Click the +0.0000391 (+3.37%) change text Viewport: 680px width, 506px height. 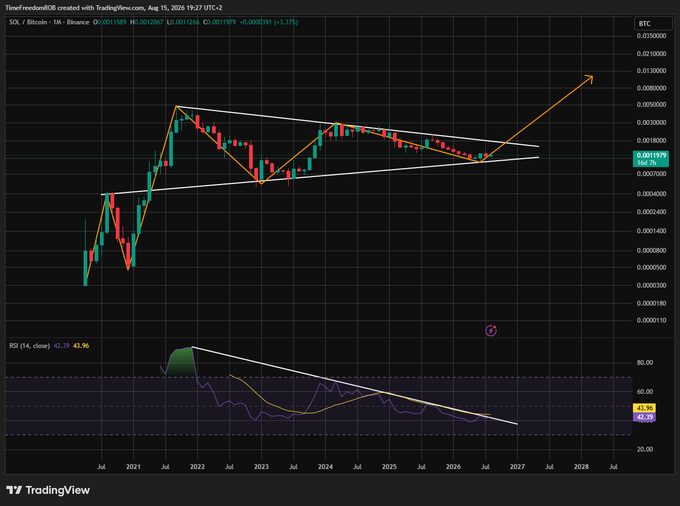click(x=268, y=22)
